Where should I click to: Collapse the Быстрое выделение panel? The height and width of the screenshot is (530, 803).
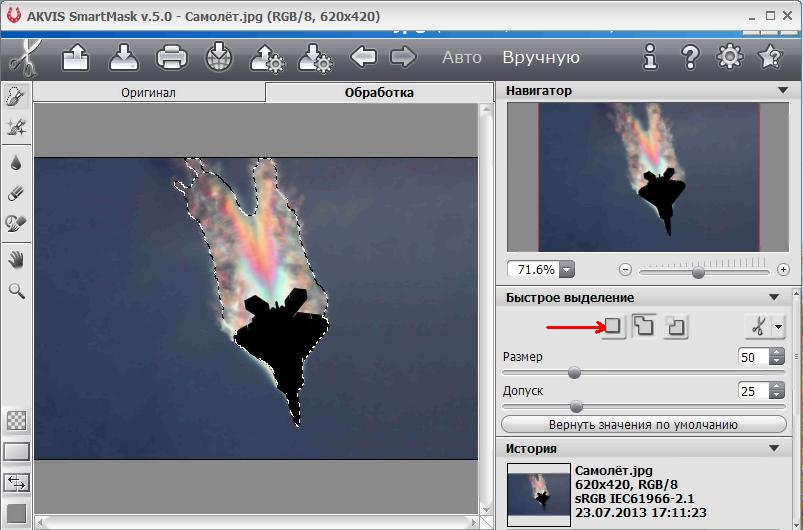pyautogui.click(x=774, y=298)
